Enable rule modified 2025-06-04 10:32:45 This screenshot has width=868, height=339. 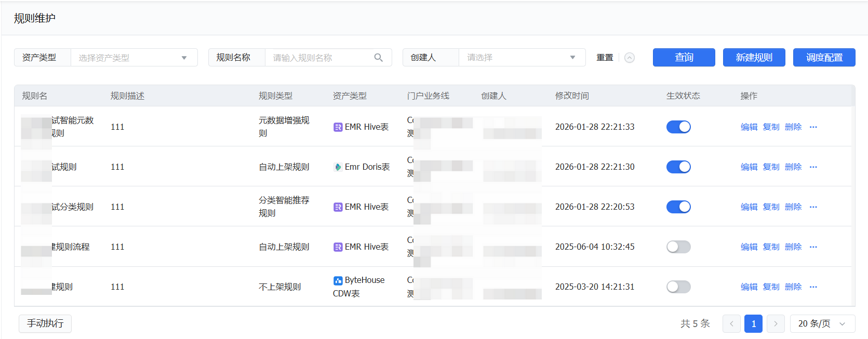[678, 247]
